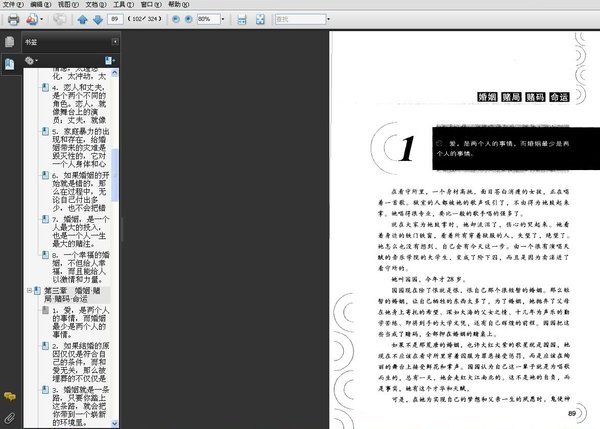Click bookmark icon beside 第三章 entry

tap(37, 291)
